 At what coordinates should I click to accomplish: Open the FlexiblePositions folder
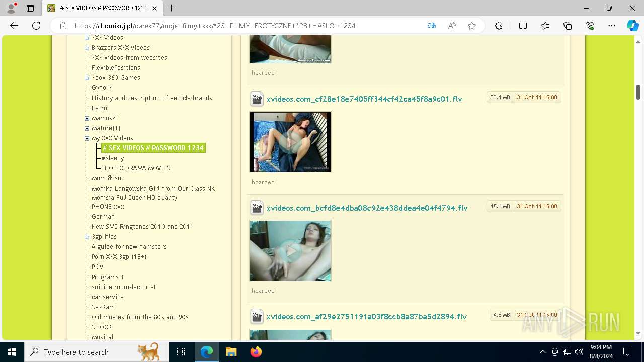[x=116, y=68]
